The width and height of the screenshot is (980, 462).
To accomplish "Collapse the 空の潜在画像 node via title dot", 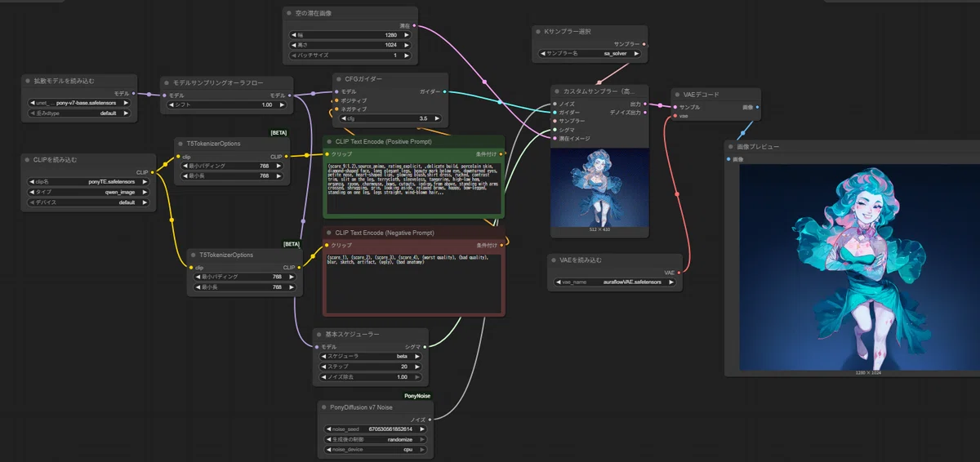I will (x=289, y=14).
